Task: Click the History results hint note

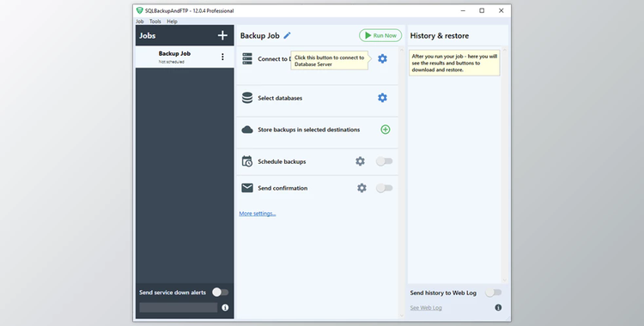Action: [454, 63]
